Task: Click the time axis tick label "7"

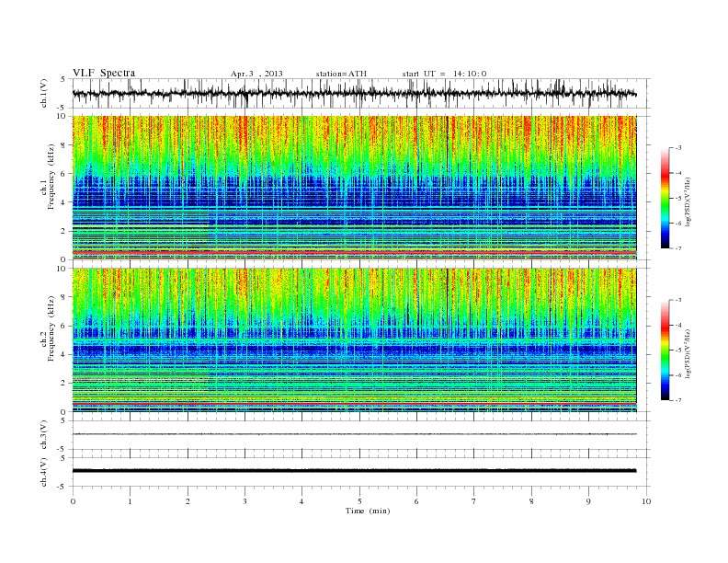Action: [474, 501]
